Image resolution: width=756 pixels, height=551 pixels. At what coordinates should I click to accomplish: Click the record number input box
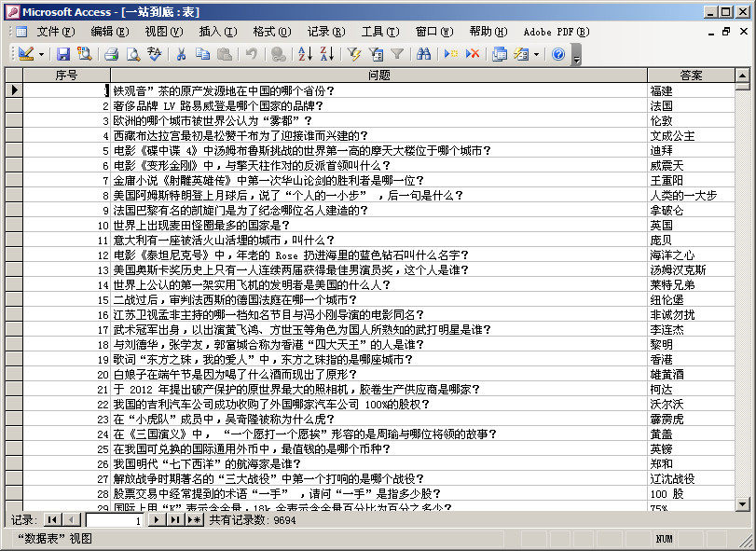[115, 520]
